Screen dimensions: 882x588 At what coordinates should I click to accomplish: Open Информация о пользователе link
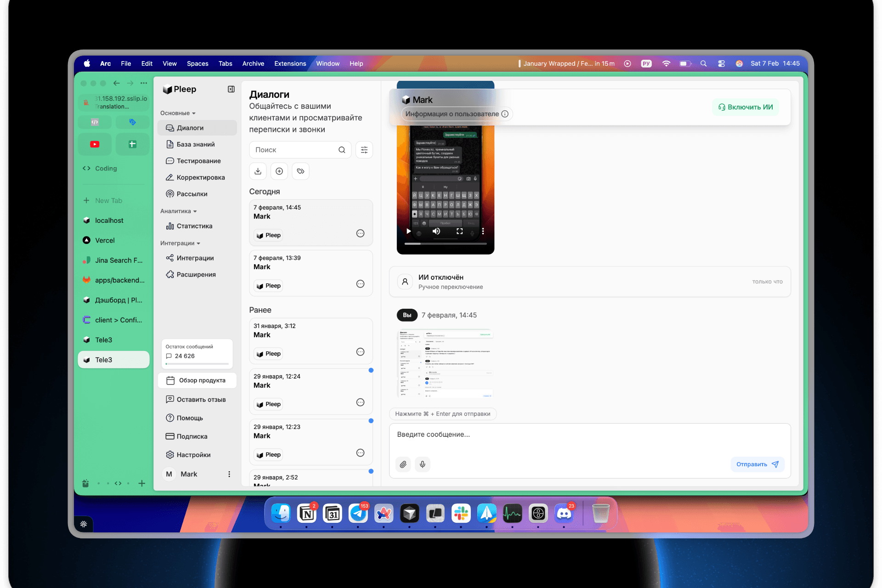tap(456, 114)
